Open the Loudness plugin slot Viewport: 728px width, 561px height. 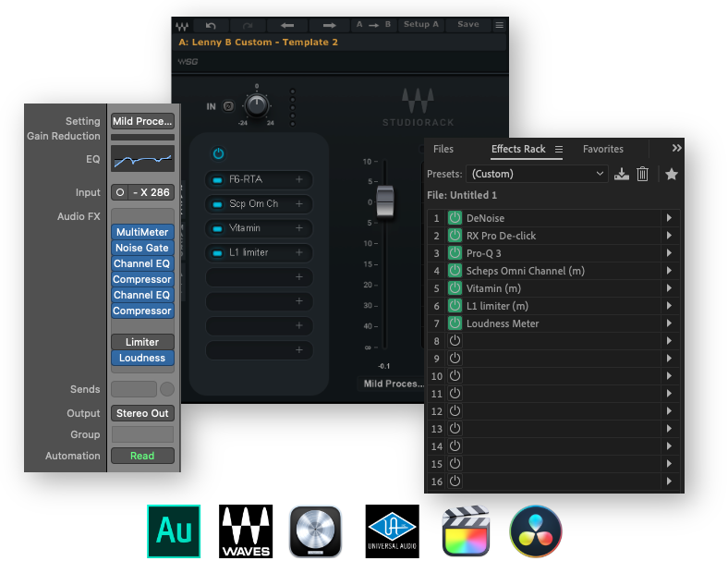142,358
